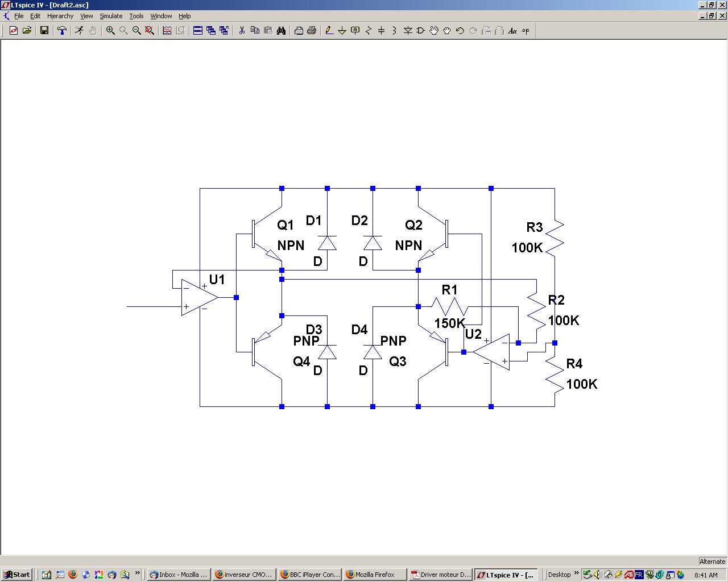Run the simulation with the running man icon
728x582 pixels.
coord(80,31)
